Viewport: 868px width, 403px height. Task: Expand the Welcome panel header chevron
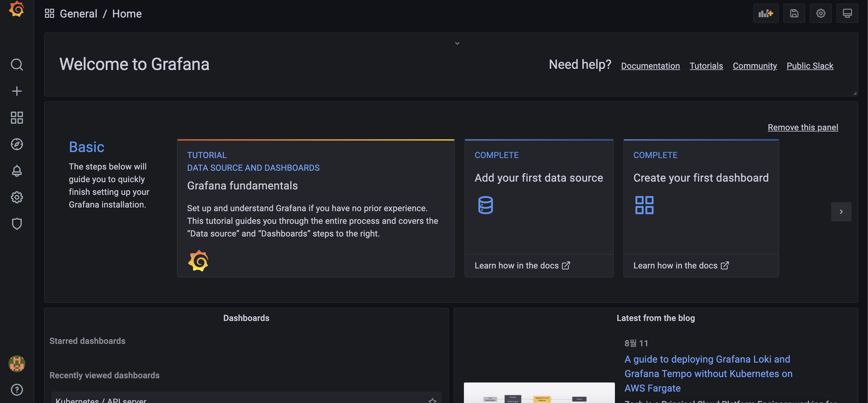pyautogui.click(x=457, y=43)
